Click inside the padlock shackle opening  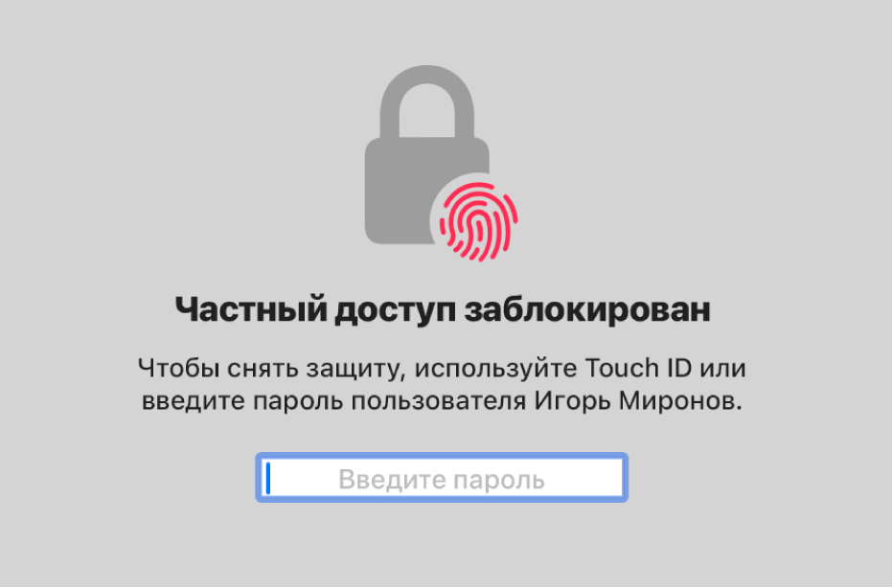pyautogui.click(x=426, y=113)
